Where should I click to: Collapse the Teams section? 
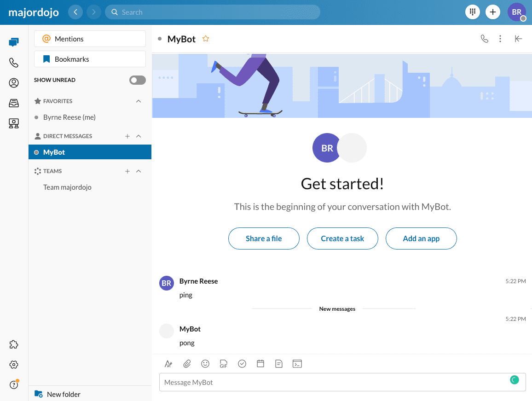coord(139,171)
